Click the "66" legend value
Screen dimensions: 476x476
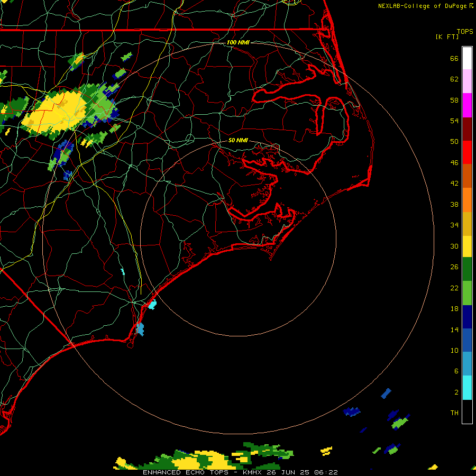click(x=454, y=58)
